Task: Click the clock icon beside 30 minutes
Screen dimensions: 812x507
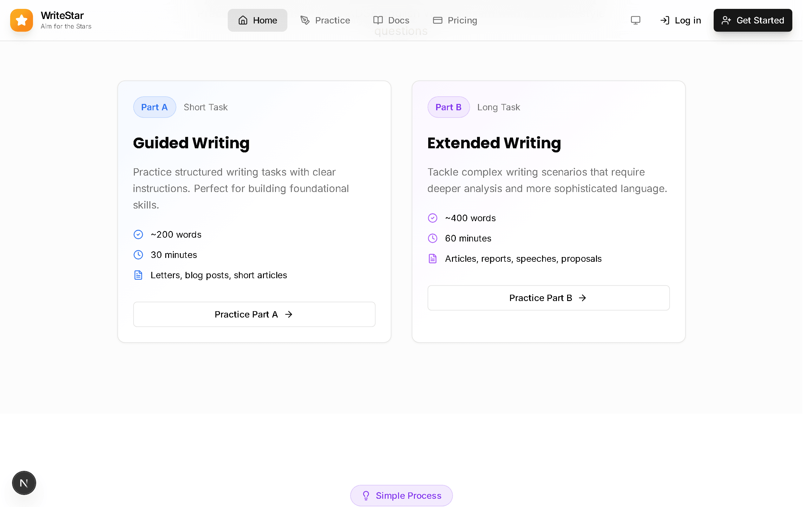Action: [x=138, y=255]
